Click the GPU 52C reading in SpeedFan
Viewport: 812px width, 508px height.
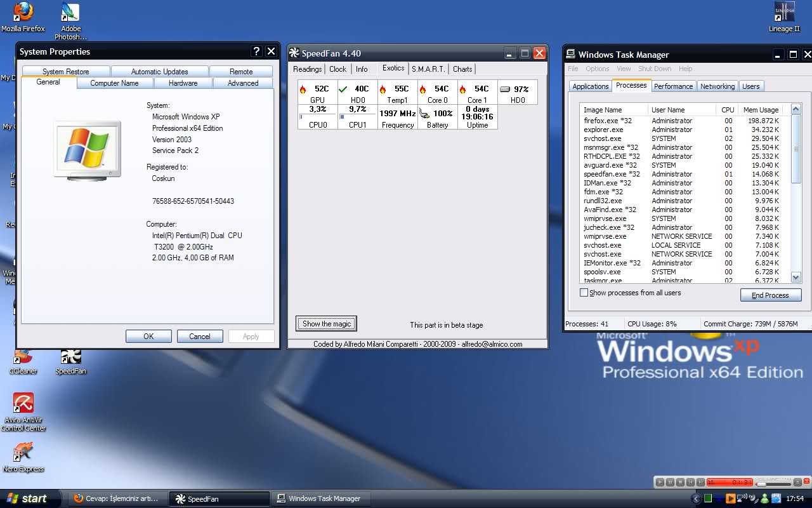pyautogui.click(x=318, y=92)
